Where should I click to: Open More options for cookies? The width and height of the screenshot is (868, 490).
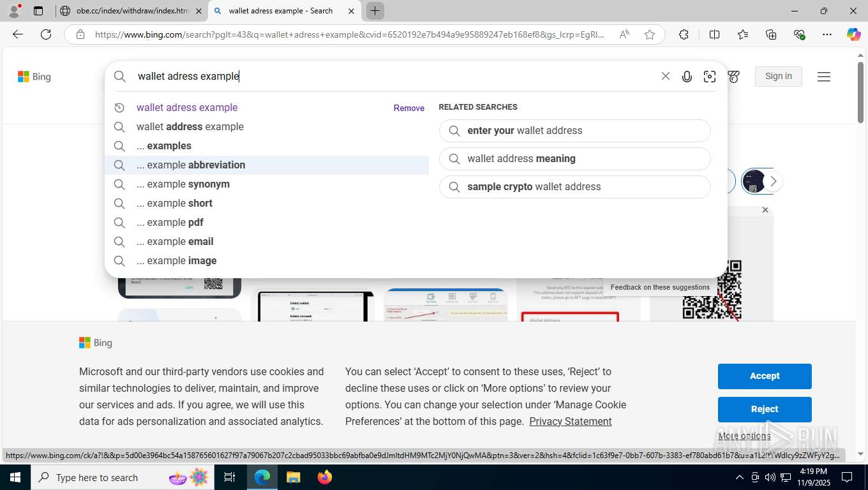(x=744, y=436)
